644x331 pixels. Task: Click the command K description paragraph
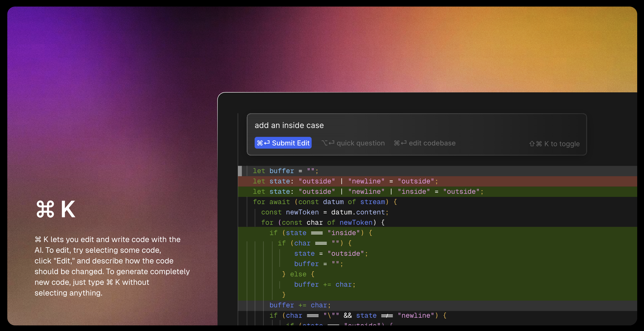112,266
